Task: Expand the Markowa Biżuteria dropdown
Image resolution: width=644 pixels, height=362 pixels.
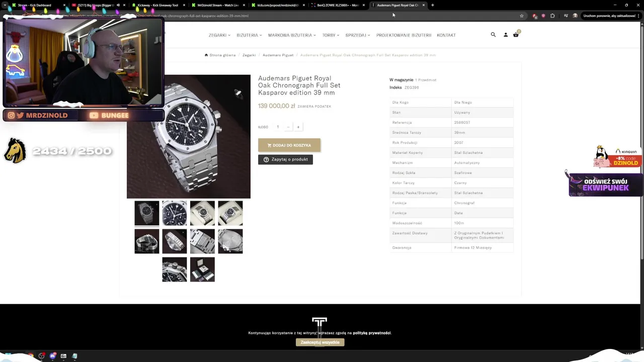Action: coord(292,35)
